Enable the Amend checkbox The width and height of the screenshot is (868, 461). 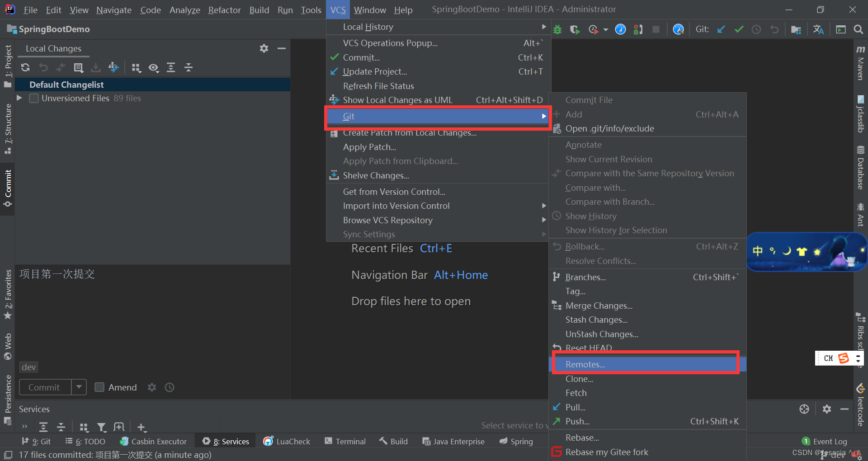tap(99, 387)
